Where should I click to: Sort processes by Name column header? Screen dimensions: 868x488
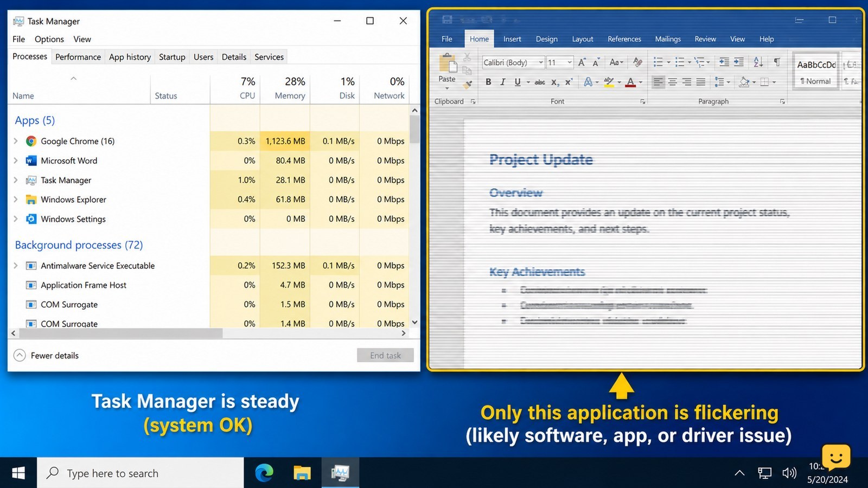(x=79, y=88)
